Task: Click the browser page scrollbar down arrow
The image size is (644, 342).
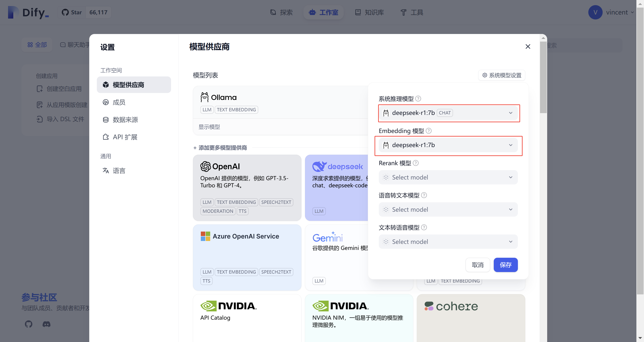Action: [x=640, y=338]
